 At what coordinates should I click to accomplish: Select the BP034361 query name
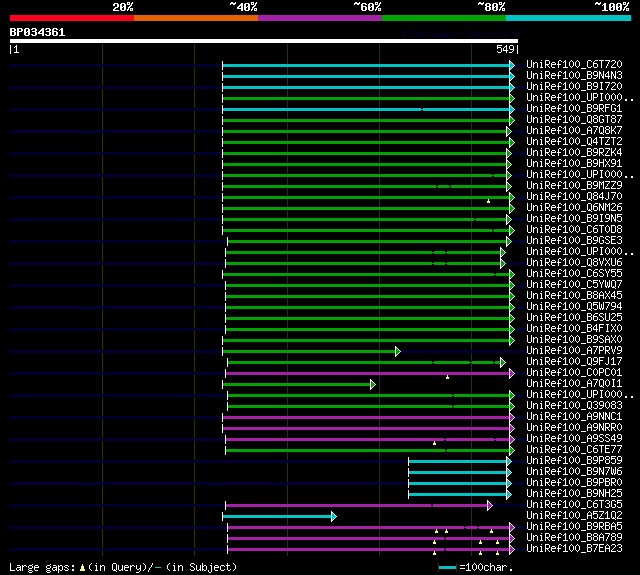37,32
